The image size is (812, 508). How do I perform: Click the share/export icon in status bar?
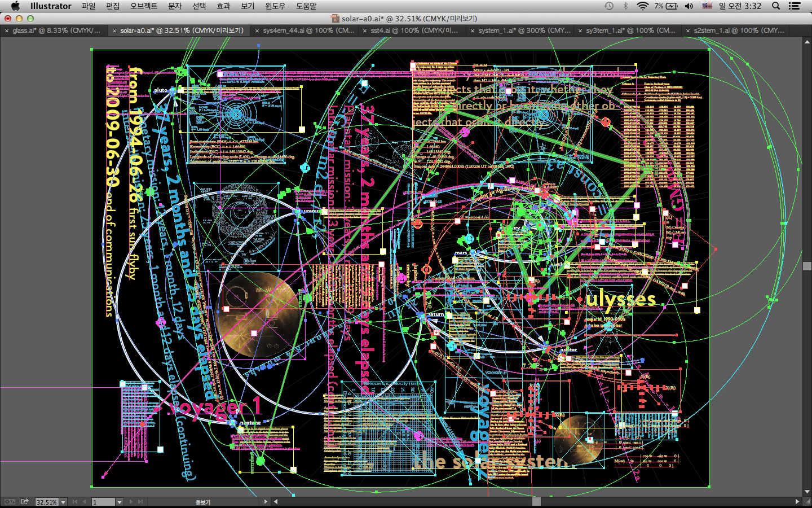[25, 501]
